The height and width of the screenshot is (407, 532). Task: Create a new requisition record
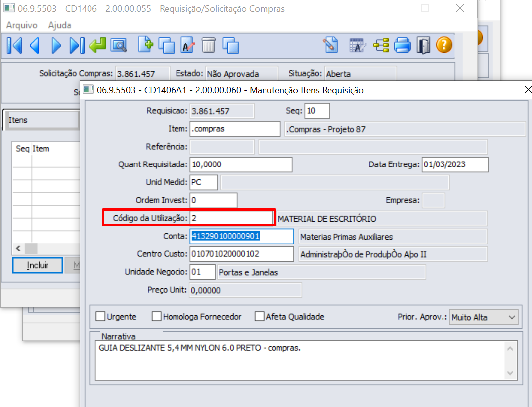coord(145,45)
